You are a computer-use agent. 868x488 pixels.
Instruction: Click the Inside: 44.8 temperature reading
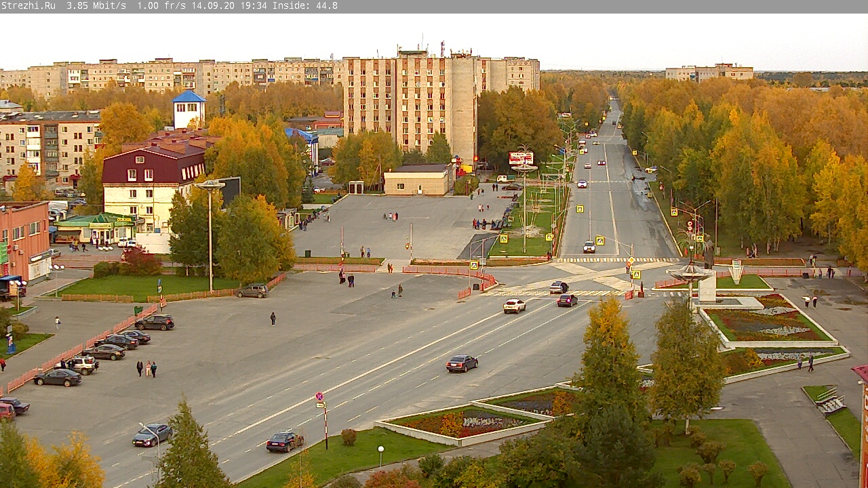pos(305,6)
